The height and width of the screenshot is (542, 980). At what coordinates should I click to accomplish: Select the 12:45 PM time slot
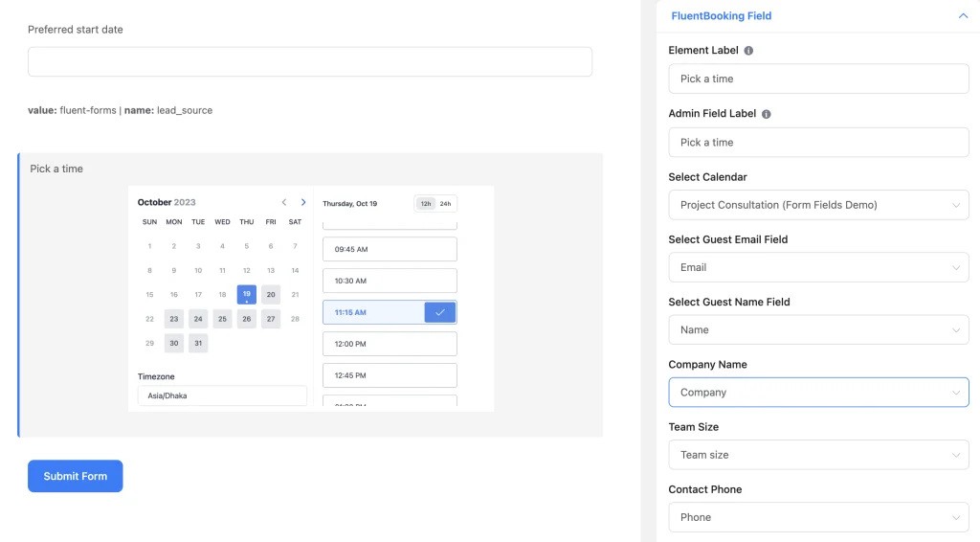[390, 375]
